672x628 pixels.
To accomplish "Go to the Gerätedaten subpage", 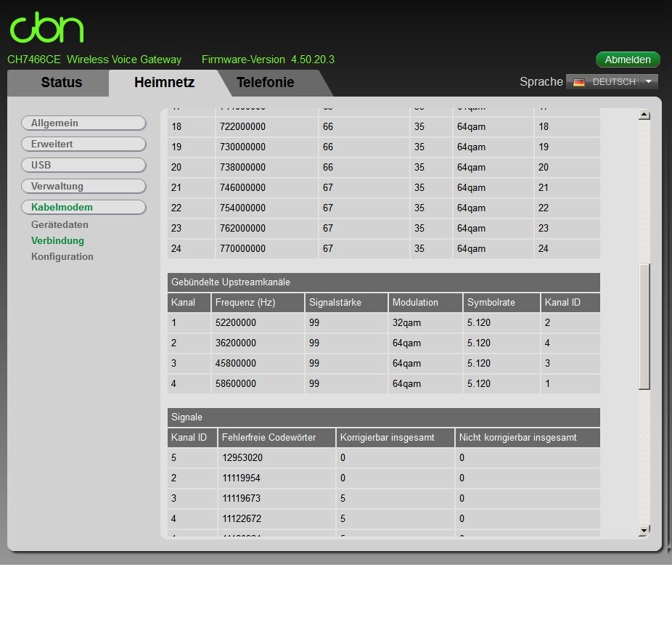I will tap(60, 224).
